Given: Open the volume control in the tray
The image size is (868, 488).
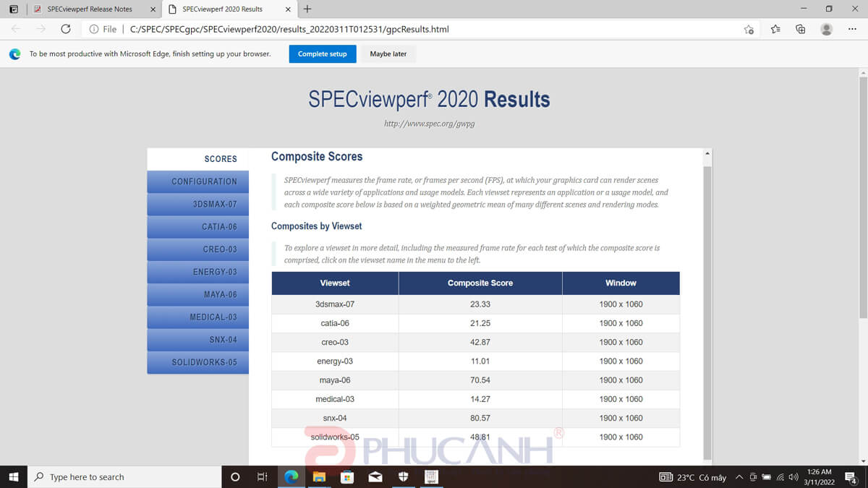Looking at the screenshot, I should (x=793, y=477).
